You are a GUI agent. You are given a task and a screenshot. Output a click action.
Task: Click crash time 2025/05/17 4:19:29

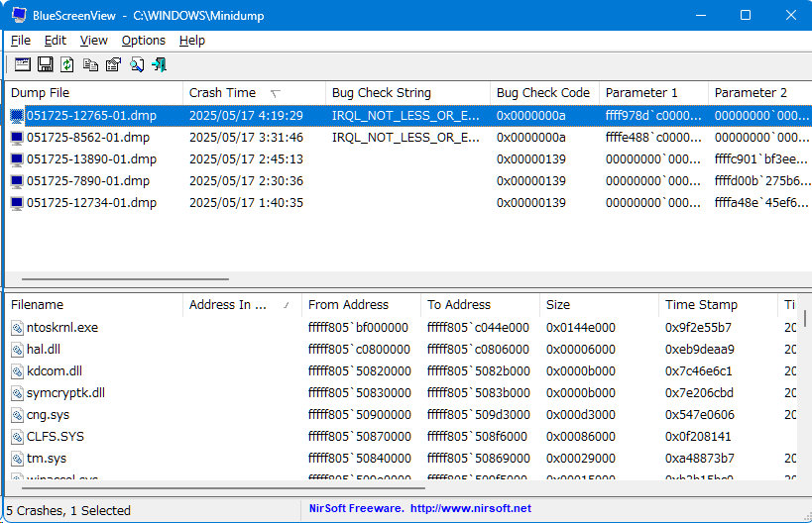click(246, 115)
